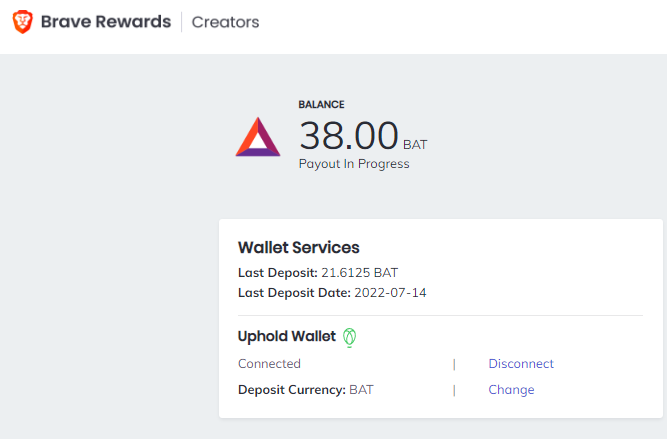This screenshot has width=667, height=439.
Task: Click the separator bar before Change
Action: [454, 390]
